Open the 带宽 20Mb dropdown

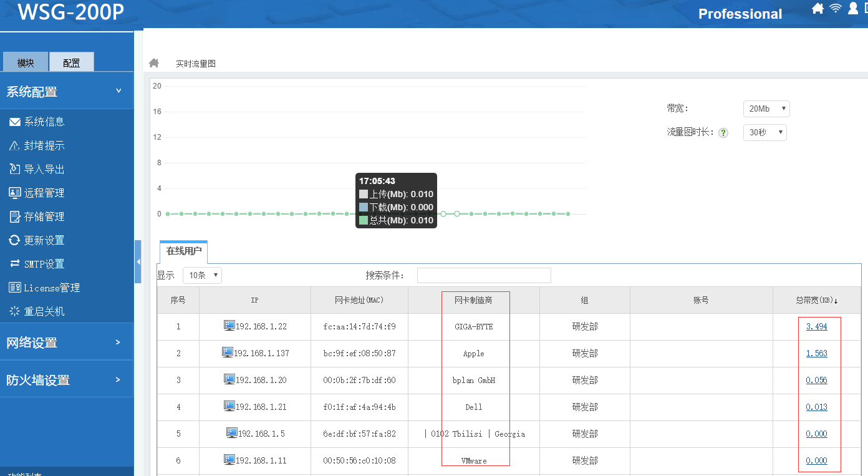pos(766,109)
